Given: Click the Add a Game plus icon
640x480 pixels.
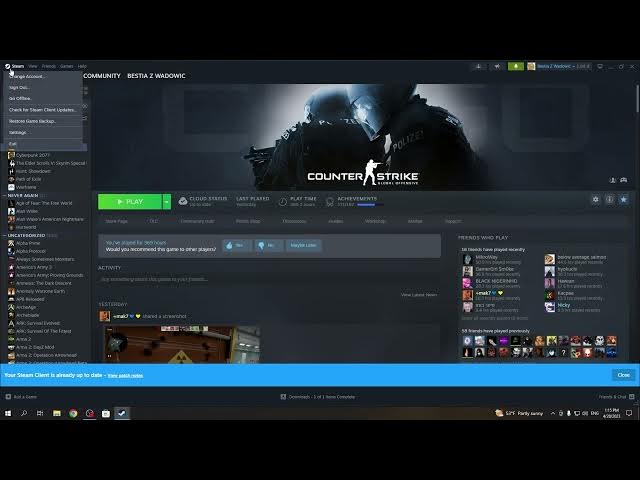Looking at the screenshot, I should pyautogui.click(x=8, y=397).
